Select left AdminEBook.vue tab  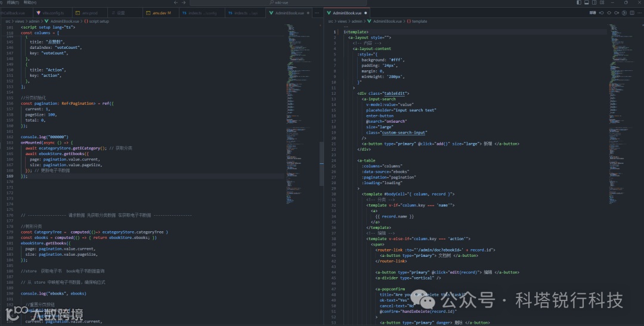coord(289,13)
